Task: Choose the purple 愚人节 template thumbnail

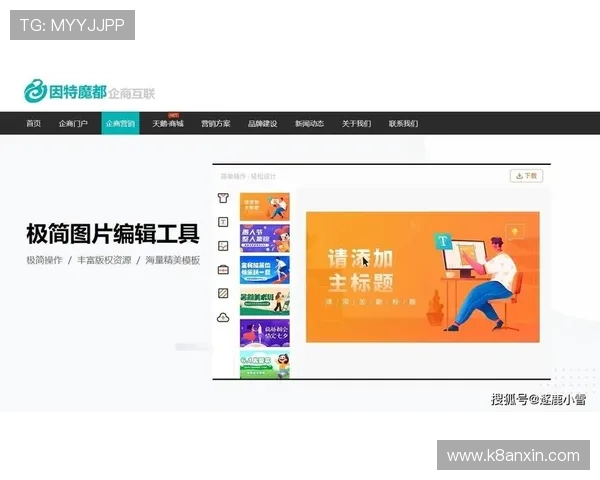Action: [265, 238]
